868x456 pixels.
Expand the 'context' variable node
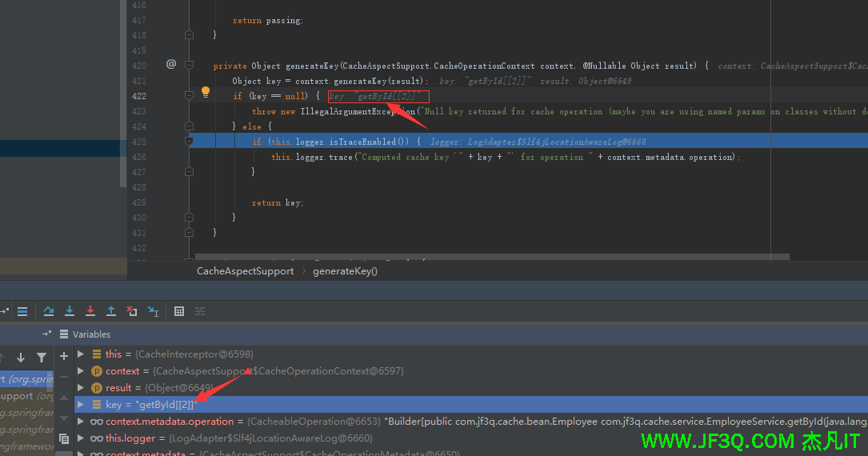(80, 371)
